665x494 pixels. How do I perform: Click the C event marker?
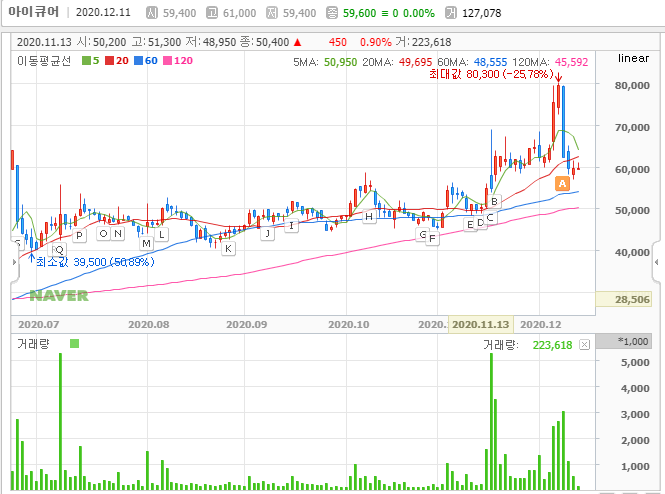490,218
